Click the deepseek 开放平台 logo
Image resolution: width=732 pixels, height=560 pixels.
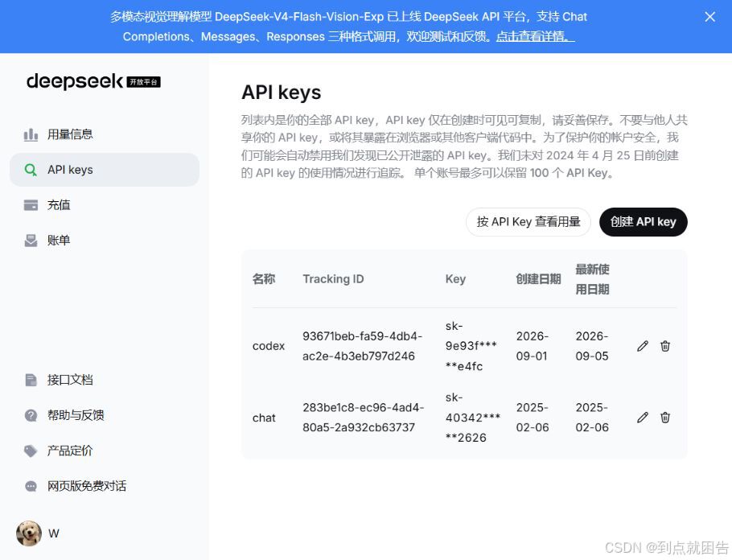93,81
